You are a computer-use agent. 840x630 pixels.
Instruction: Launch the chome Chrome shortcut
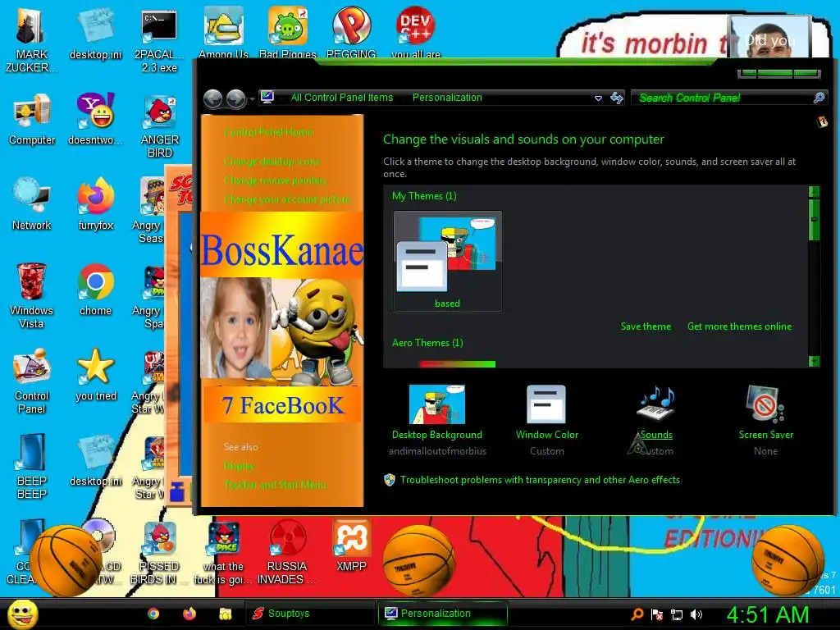[95, 290]
